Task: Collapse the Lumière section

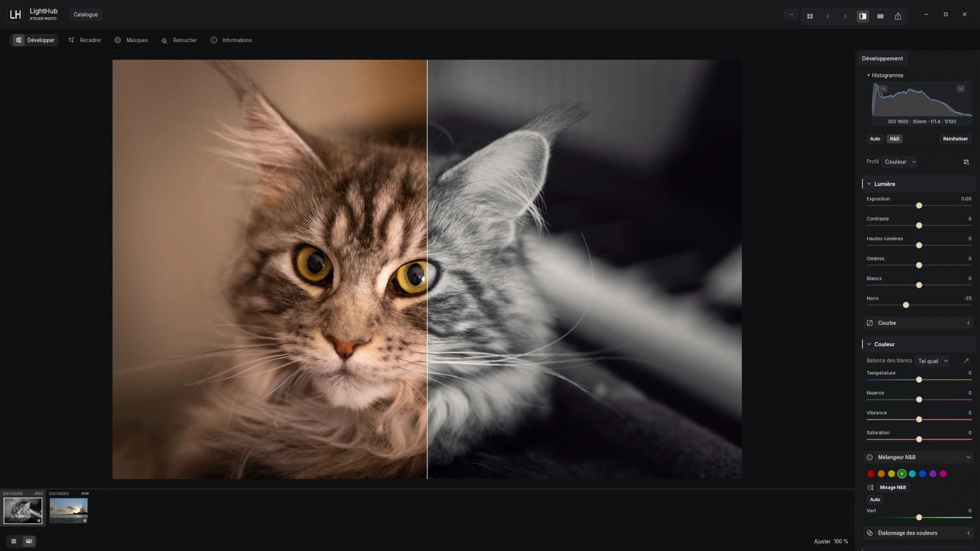Action: (x=869, y=184)
